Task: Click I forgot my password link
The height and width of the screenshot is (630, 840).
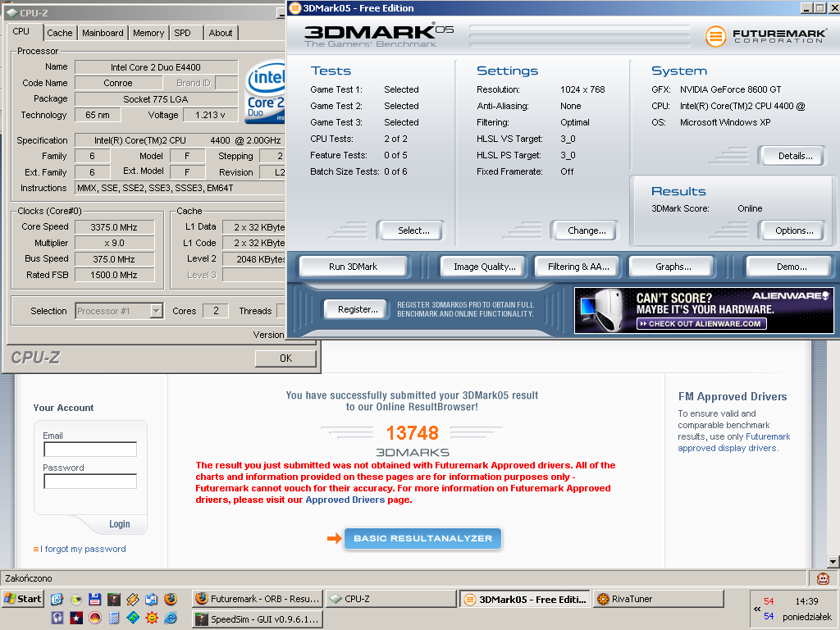Action: tap(83, 549)
